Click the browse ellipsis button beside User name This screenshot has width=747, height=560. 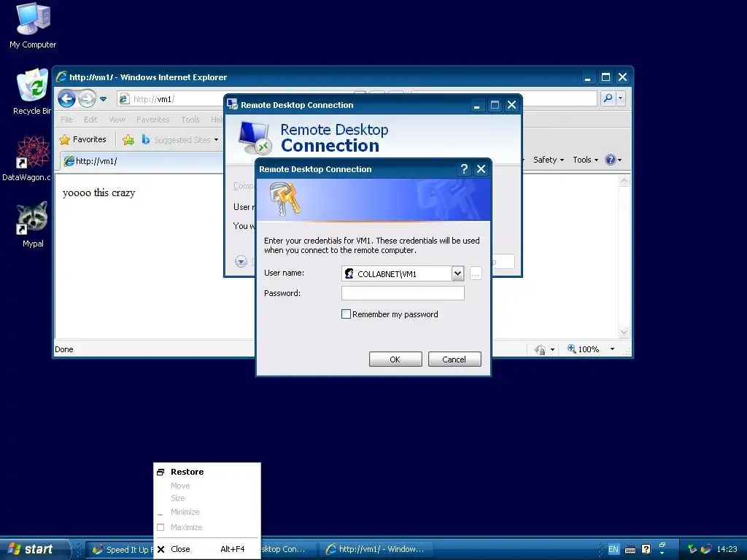(x=476, y=274)
